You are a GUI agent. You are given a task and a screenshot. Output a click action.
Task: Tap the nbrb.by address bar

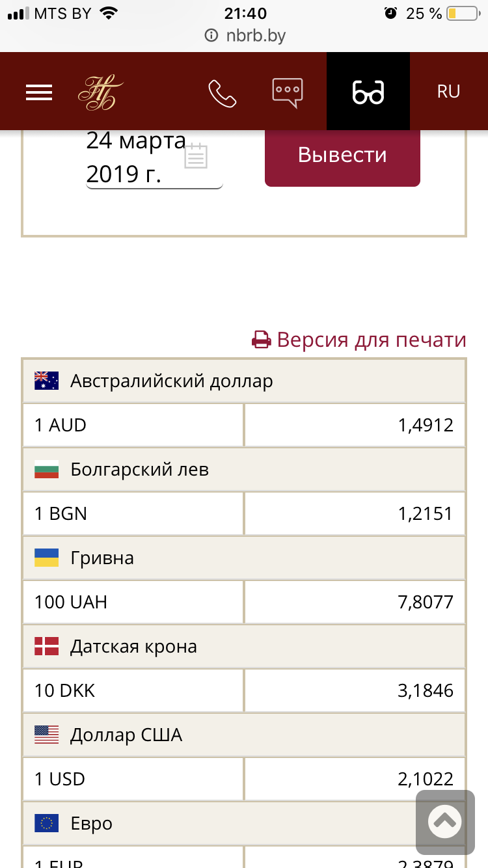point(245,35)
